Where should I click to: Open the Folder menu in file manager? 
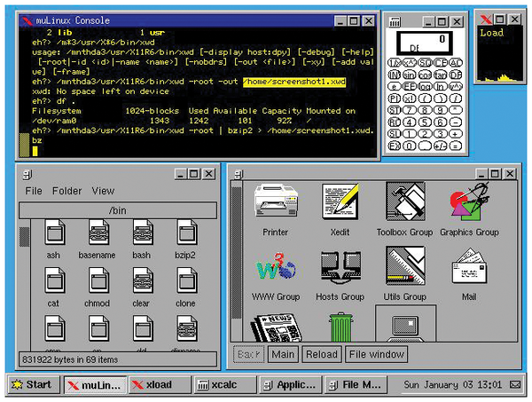pos(66,191)
